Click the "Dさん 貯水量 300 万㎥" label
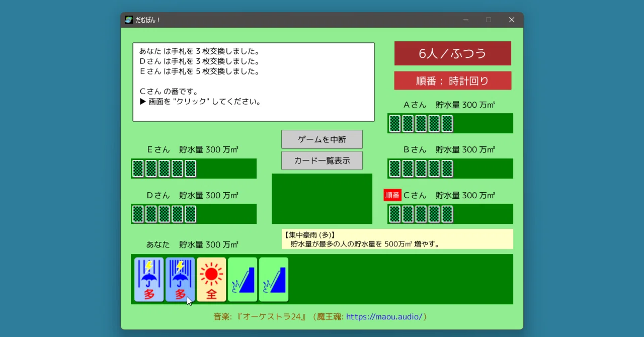 pos(193,195)
